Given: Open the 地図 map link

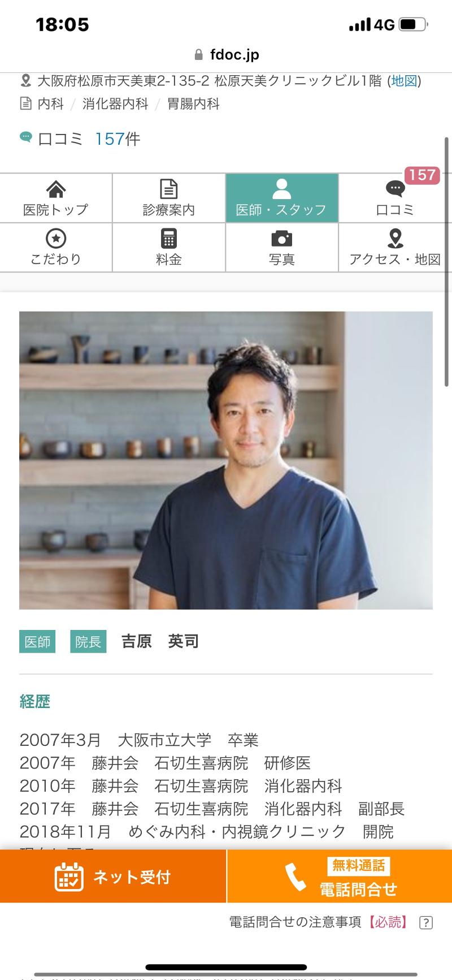Looking at the screenshot, I should click(x=405, y=81).
